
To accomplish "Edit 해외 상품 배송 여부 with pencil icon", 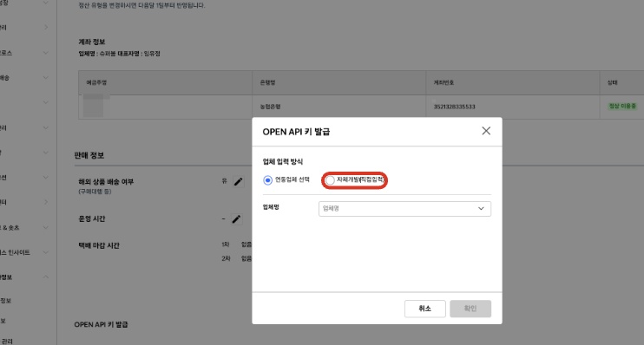I will (238, 181).
